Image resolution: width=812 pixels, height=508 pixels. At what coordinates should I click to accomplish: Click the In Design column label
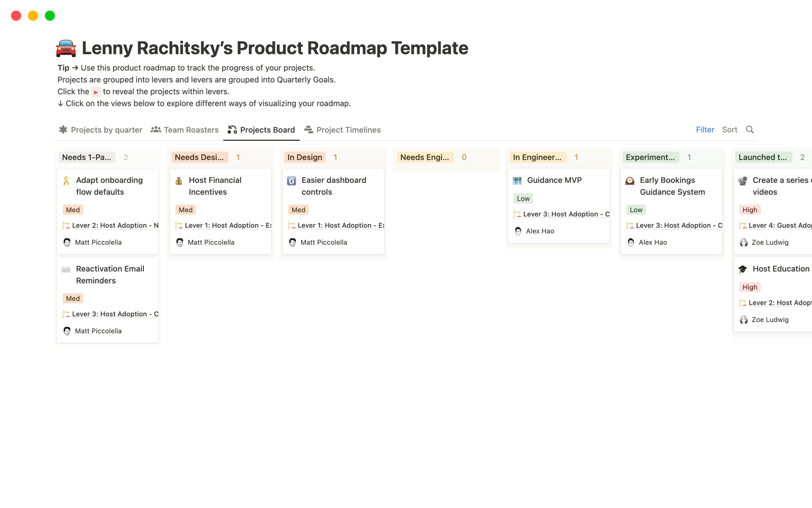304,157
